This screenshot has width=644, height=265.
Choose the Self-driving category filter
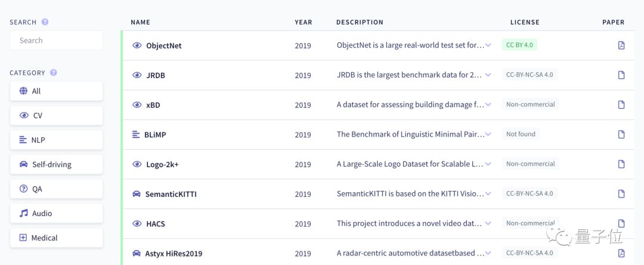(56, 164)
